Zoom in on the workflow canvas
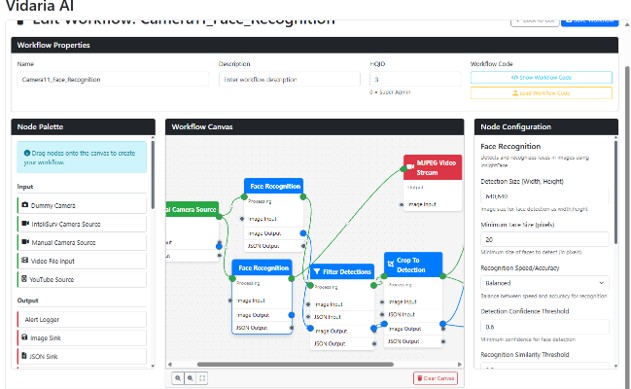 [177, 378]
